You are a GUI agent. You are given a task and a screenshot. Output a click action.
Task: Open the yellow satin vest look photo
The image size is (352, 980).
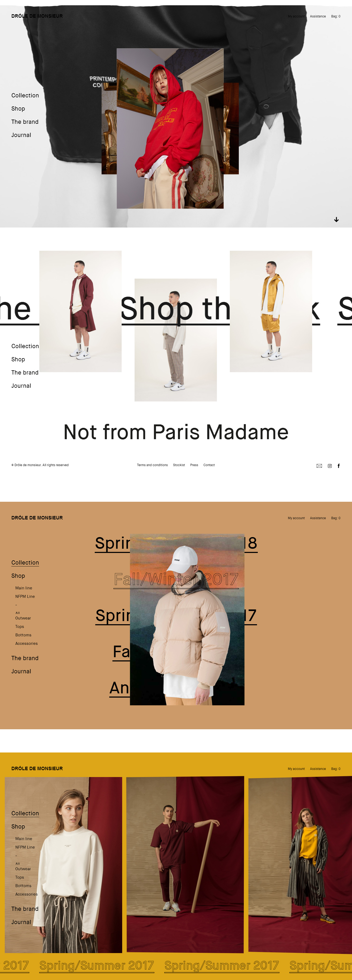click(x=271, y=311)
